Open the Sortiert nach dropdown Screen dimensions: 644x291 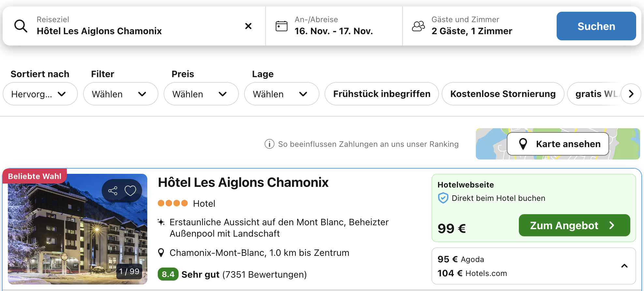tap(40, 94)
